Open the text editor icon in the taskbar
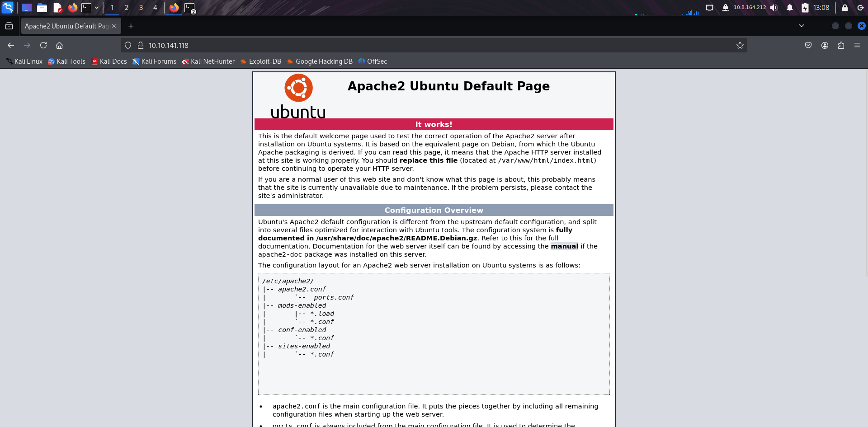 point(57,8)
